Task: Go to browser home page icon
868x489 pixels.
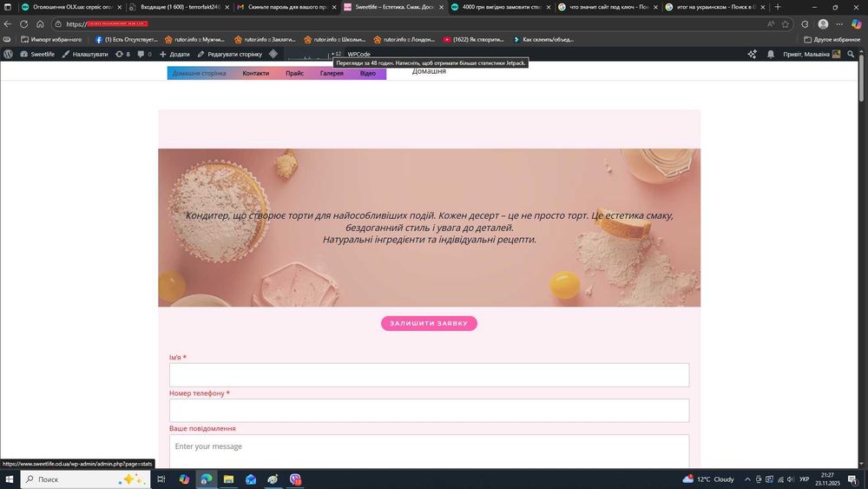Action: click(x=40, y=23)
